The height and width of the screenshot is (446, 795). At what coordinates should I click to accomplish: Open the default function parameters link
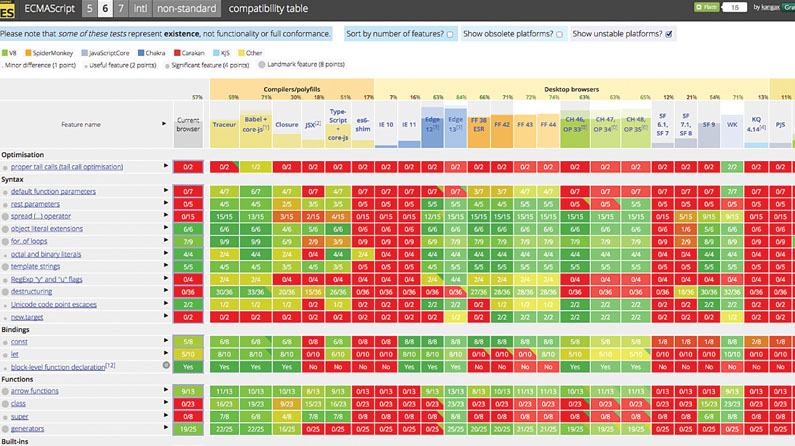tap(53, 192)
